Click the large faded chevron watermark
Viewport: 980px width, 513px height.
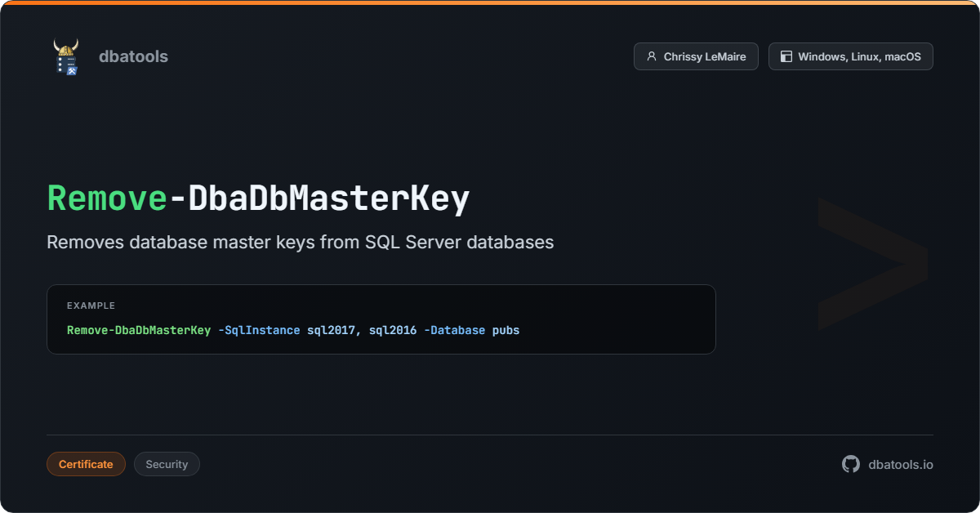tap(872, 263)
